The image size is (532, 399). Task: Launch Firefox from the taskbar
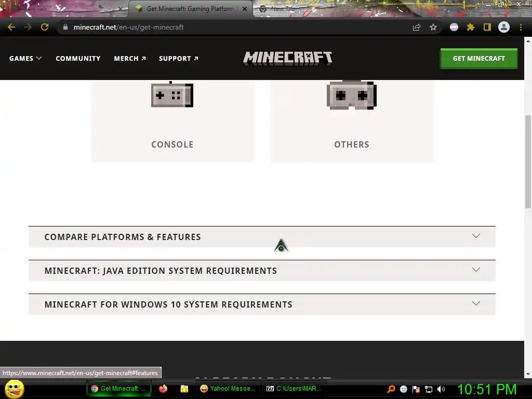point(163,389)
